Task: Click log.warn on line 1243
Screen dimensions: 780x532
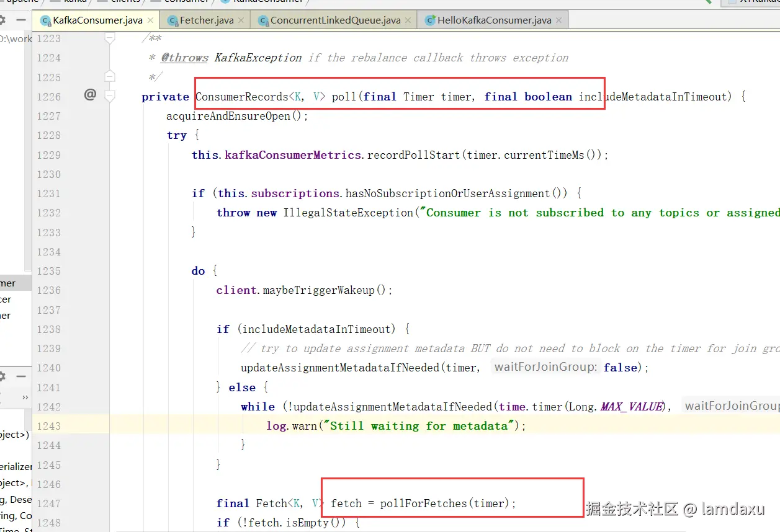Action: click(290, 426)
